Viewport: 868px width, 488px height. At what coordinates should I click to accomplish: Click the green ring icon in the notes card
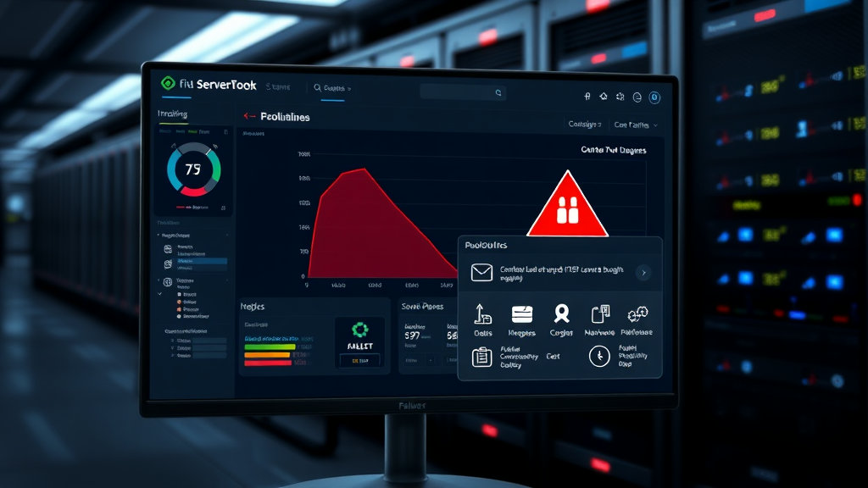tap(359, 330)
